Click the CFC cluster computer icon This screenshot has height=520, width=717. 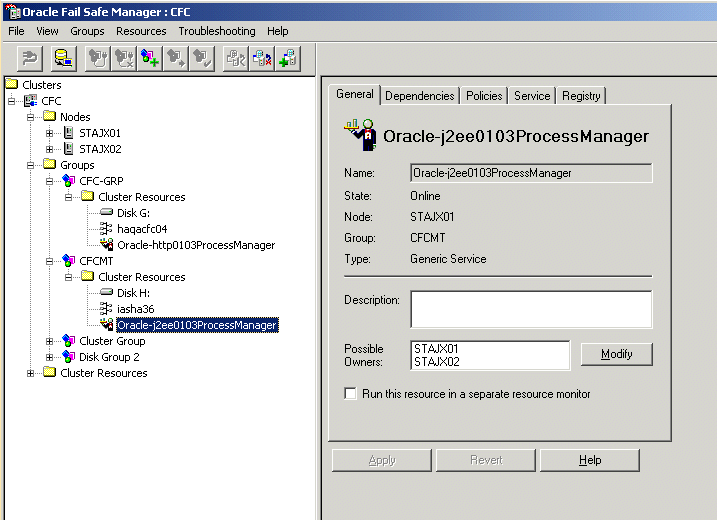pos(31,101)
